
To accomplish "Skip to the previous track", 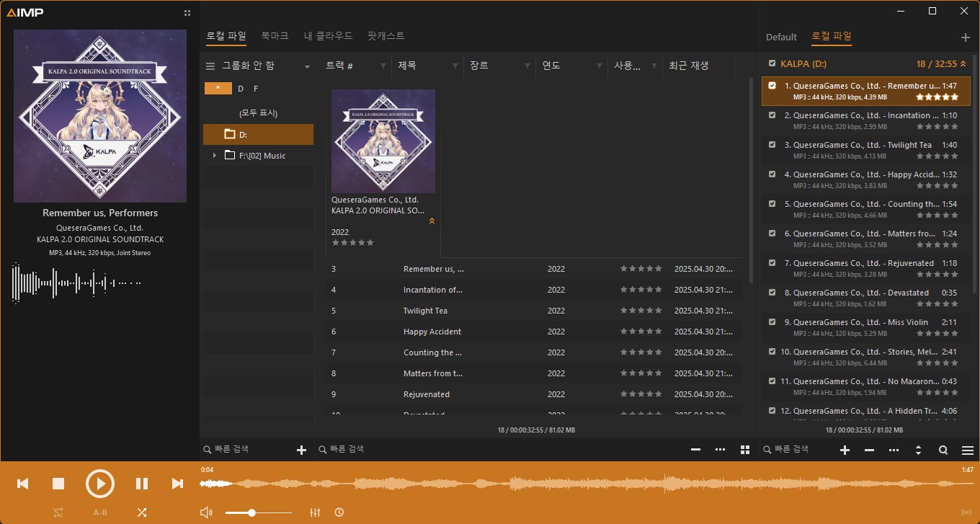I will (x=22, y=484).
